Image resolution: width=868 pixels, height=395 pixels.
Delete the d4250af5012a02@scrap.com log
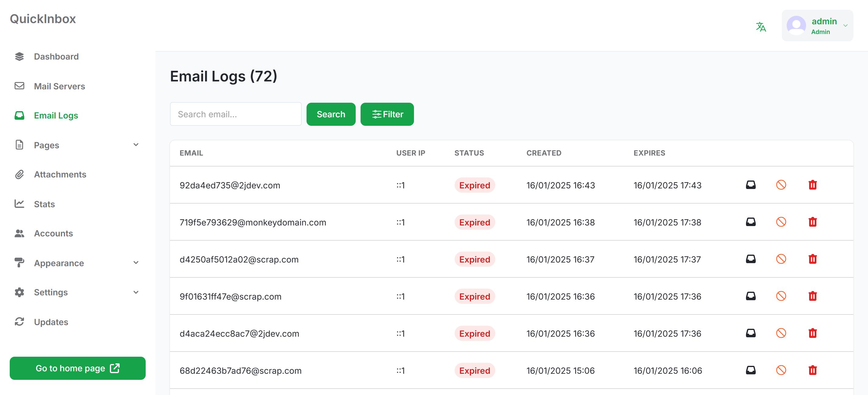[812, 259]
